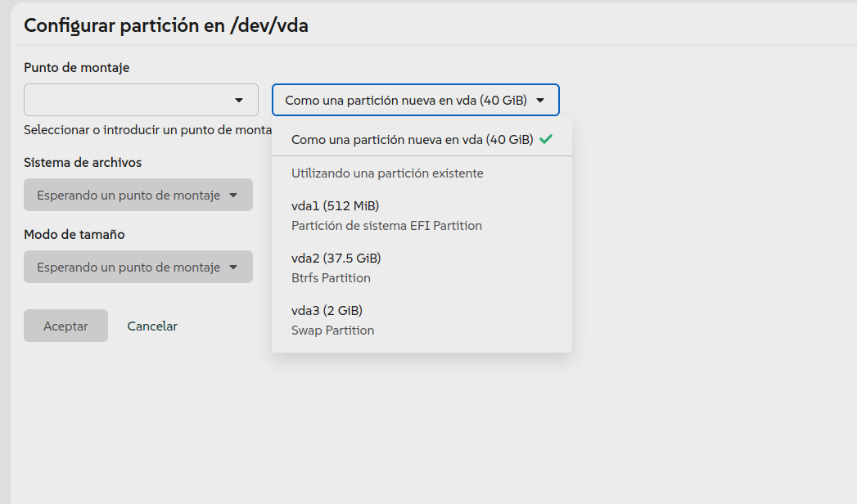The width and height of the screenshot is (857, 504).
Task: Open the Modo de tamaño dropdown
Action: tap(138, 268)
